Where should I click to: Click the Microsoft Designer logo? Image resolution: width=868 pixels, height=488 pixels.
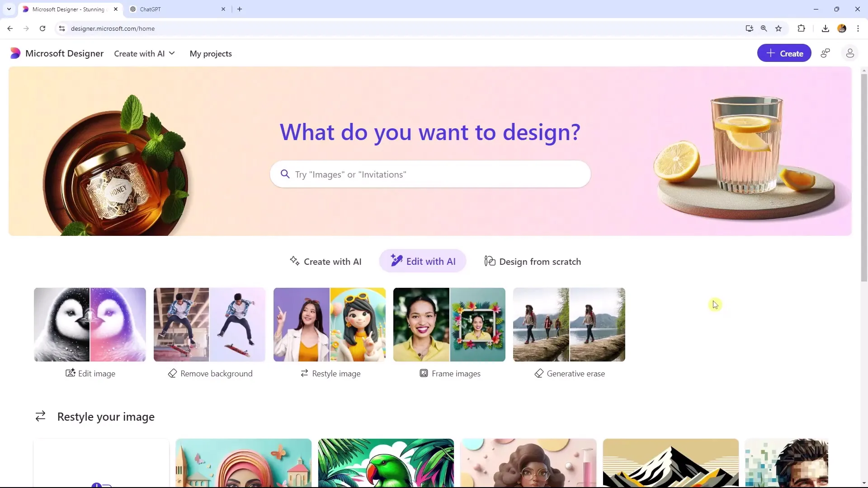tap(15, 54)
